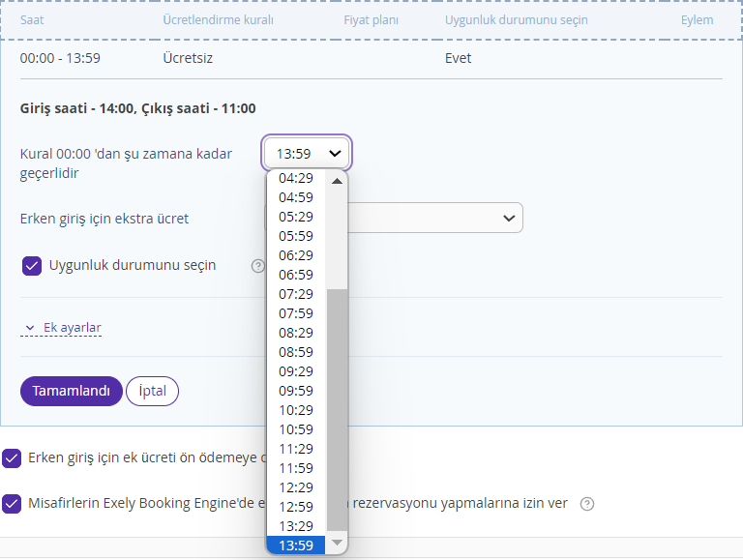Click the Evet availability cell

459,58
